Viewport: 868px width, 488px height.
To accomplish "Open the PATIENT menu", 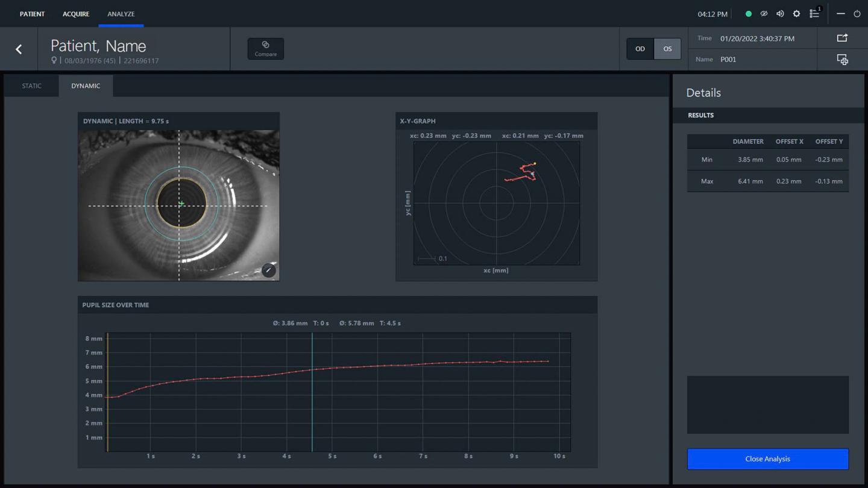I will 32,14.
